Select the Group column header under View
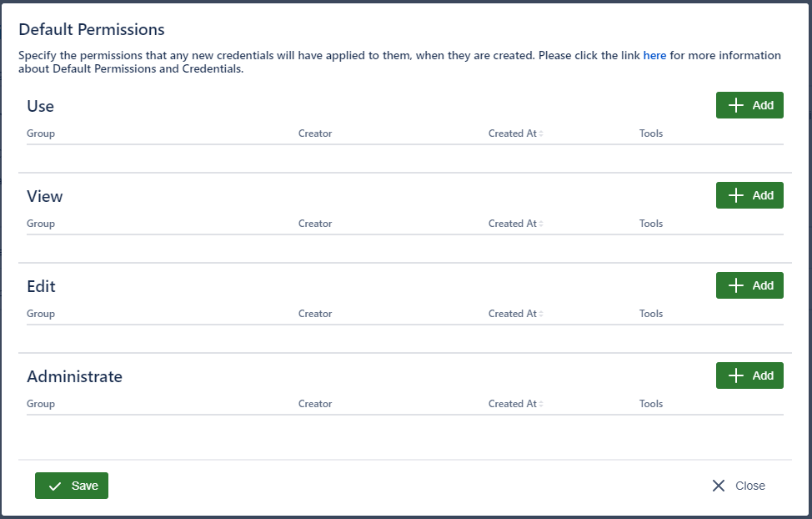812x519 pixels. click(x=41, y=224)
